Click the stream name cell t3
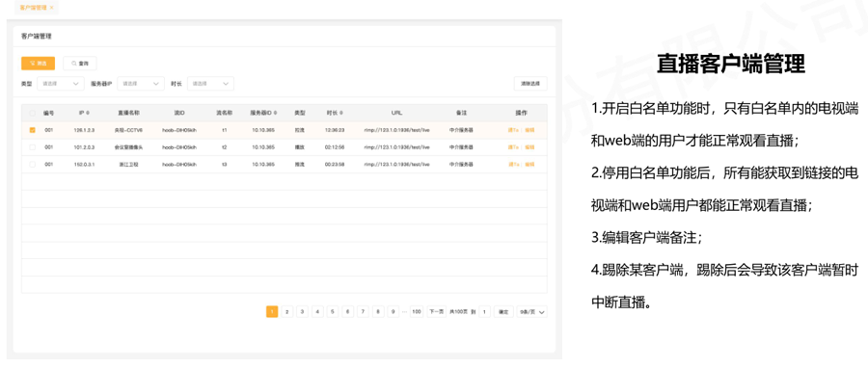Screen dimensions: 868x368 (224, 164)
